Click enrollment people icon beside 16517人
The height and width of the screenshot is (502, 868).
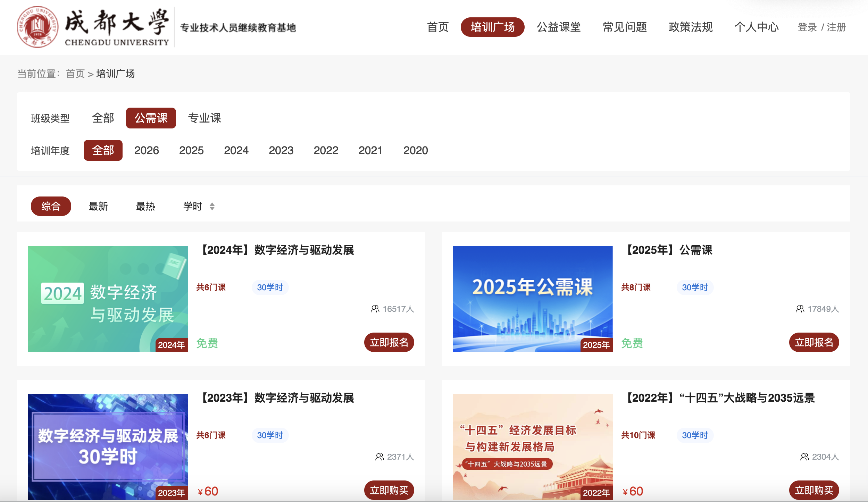(x=375, y=309)
